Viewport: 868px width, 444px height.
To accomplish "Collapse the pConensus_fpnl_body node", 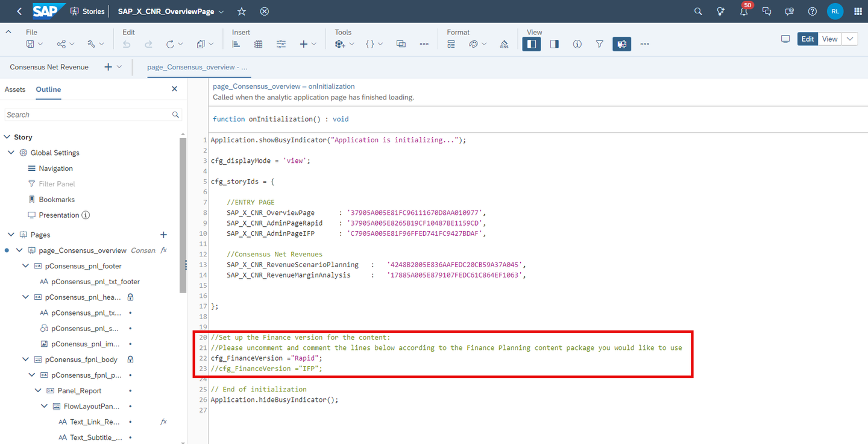I will tap(26, 360).
